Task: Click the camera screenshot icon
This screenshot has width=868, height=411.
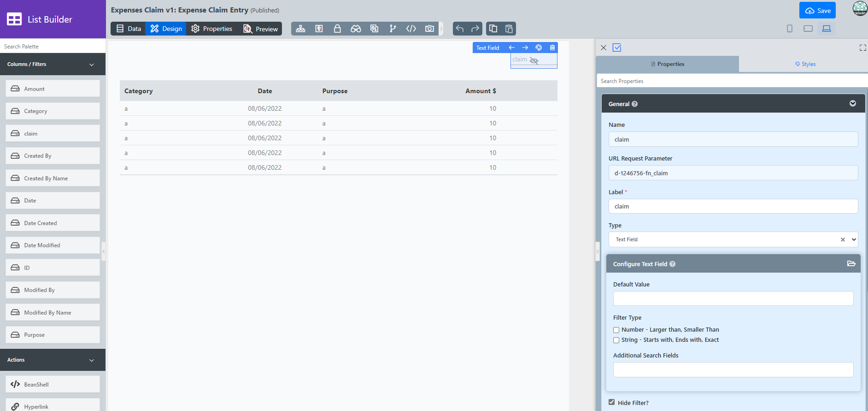Action: (x=429, y=29)
